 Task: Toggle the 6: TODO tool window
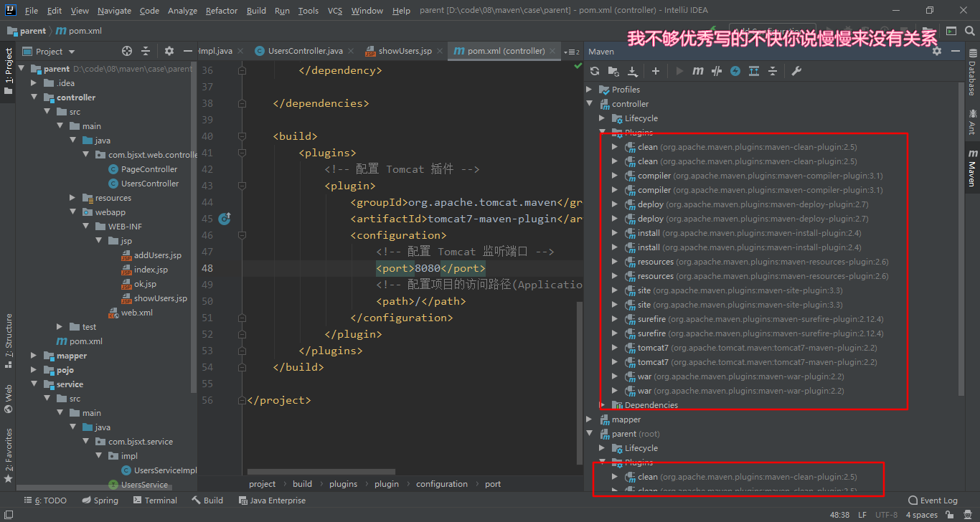(46, 500)
